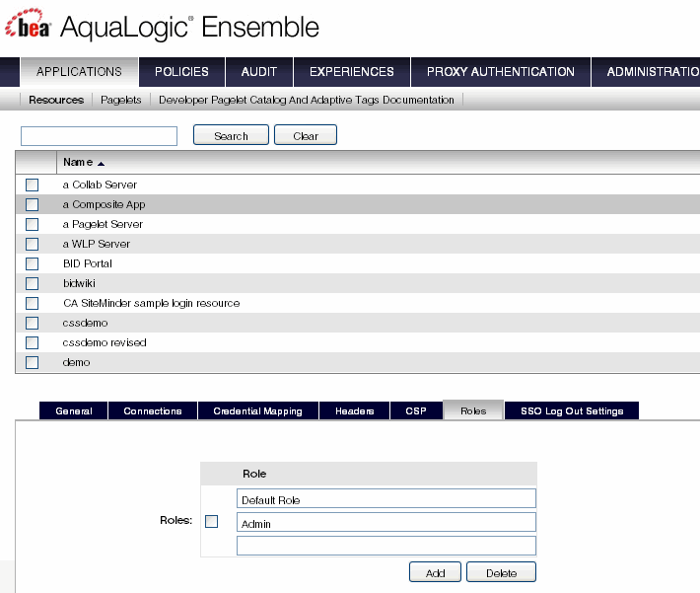Check the box for cssdemo revised
Image resolution: width=700 pixels, height=593 pixels.
[x=33, y=342]
